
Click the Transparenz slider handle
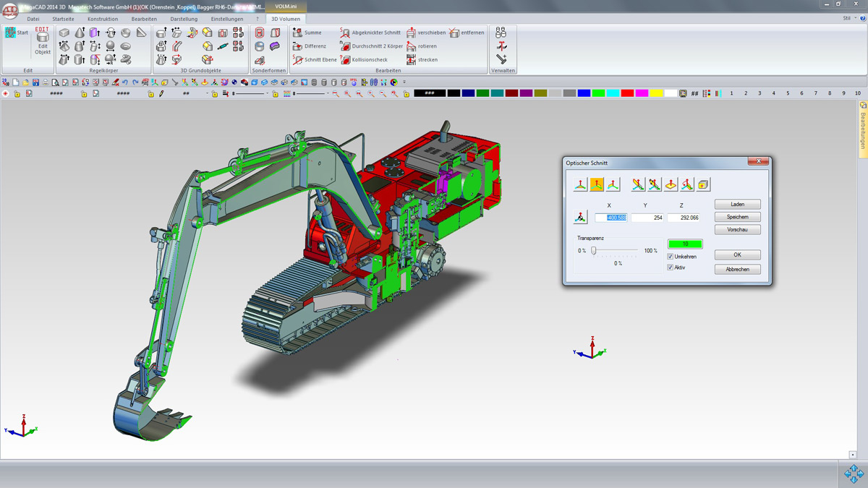pos(594,251)
